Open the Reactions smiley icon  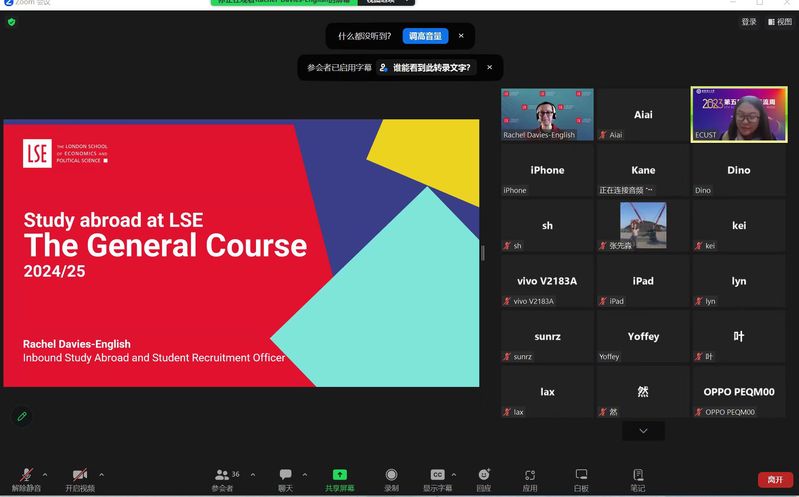click(484, 479)
